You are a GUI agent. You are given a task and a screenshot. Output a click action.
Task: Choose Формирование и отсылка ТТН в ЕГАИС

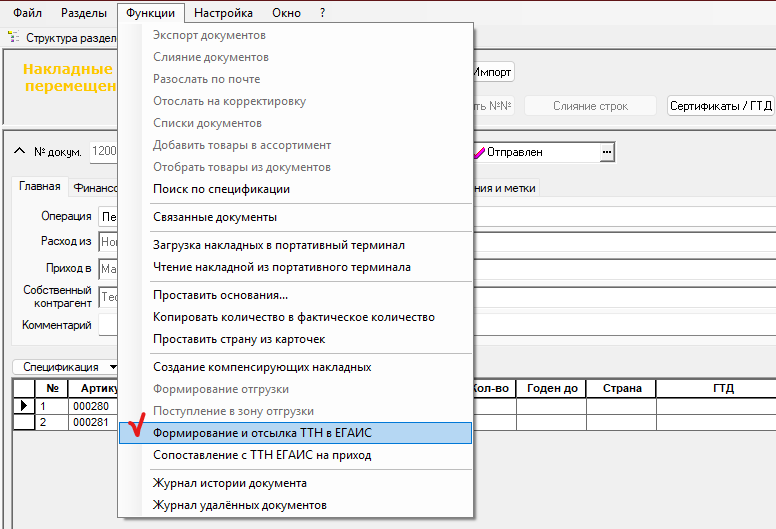pos(295,433)
